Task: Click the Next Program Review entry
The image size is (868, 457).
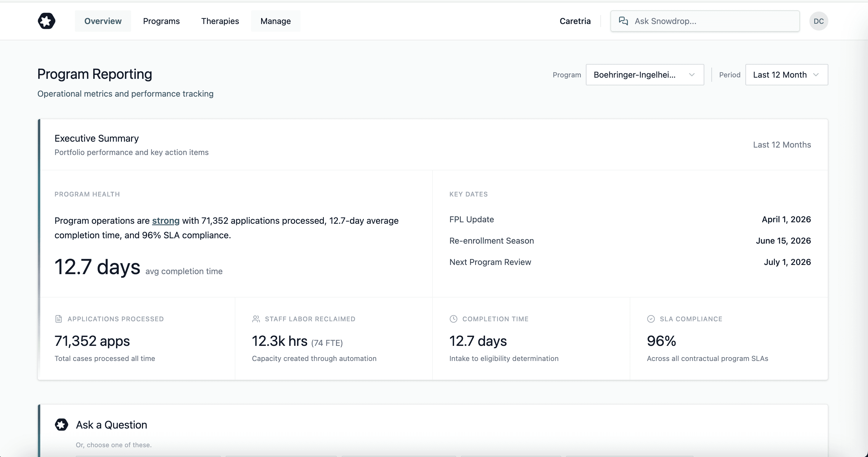Action: pos(490,262)
